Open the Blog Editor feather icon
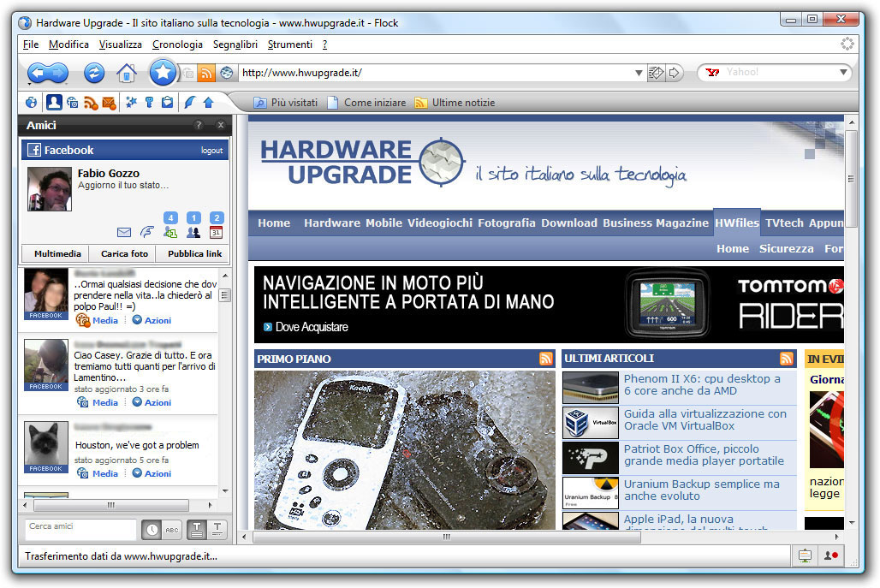Image resolution: width=880 pixels, height=588 pixels. (x=190, y=102)
